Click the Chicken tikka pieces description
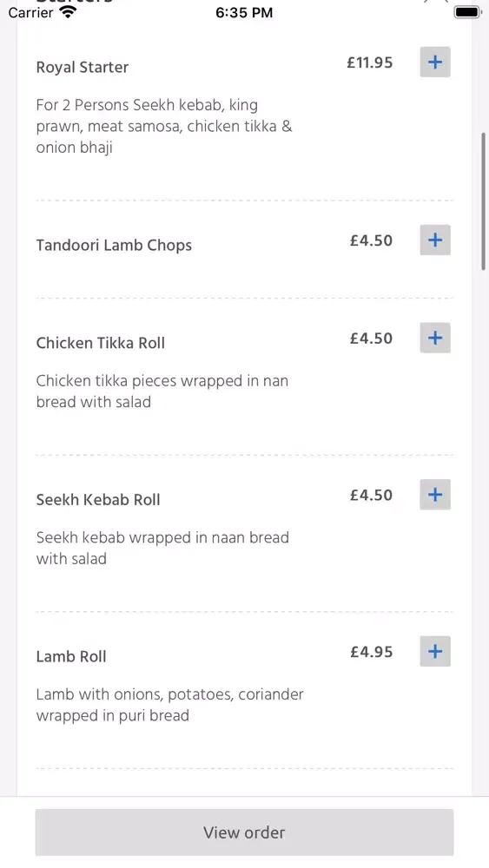489x868 pixels. click(x=162, y=391)
